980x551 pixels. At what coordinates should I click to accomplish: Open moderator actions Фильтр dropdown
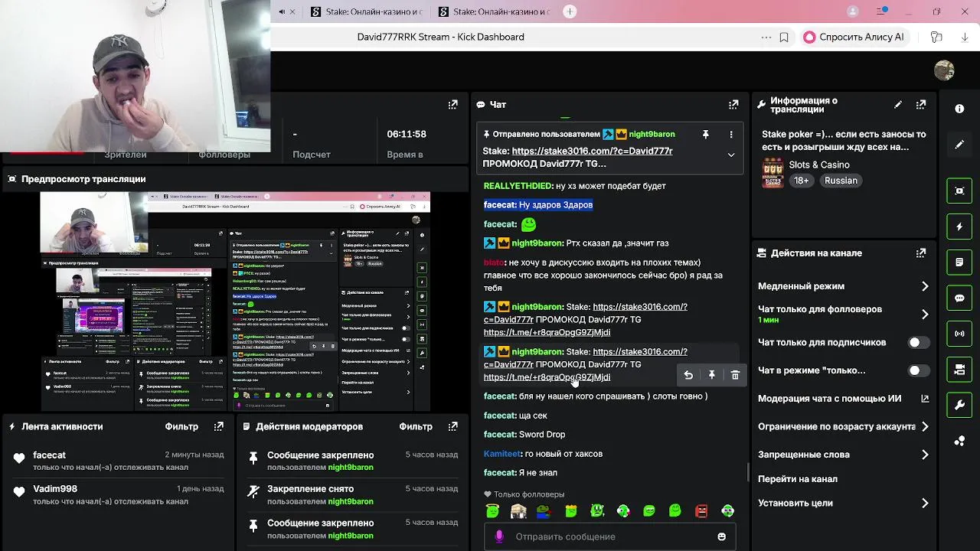point(416,426)
